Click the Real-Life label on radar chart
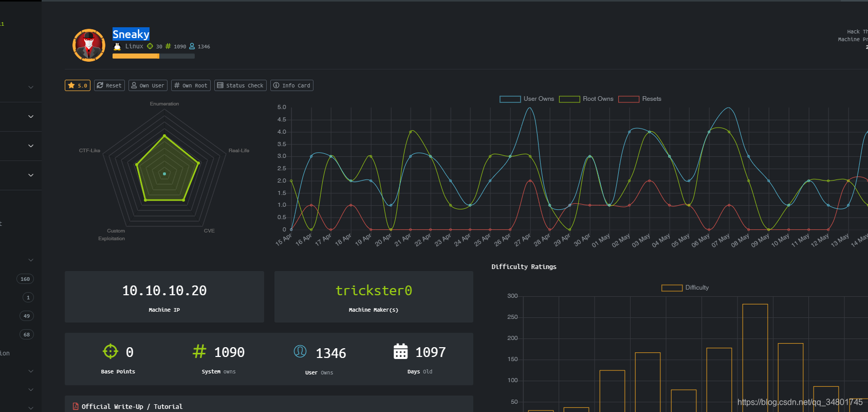The width and height of the screenshot is (868, 412). 239,151
